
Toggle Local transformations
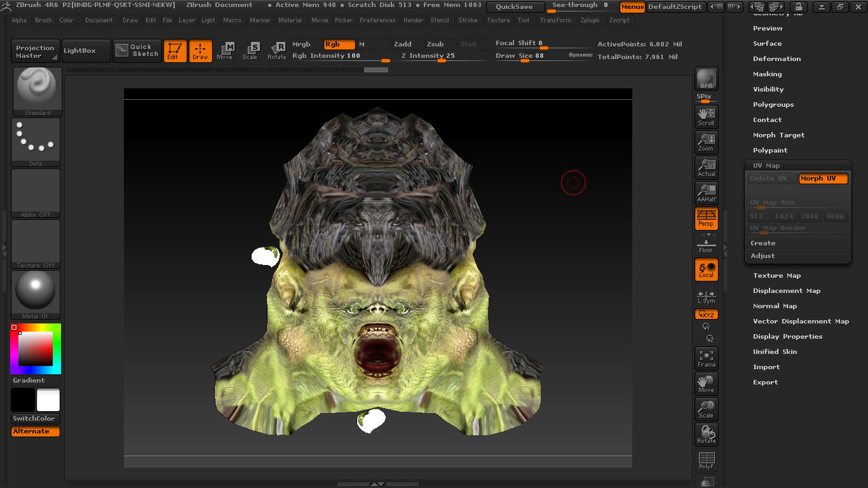coord(706,269)
